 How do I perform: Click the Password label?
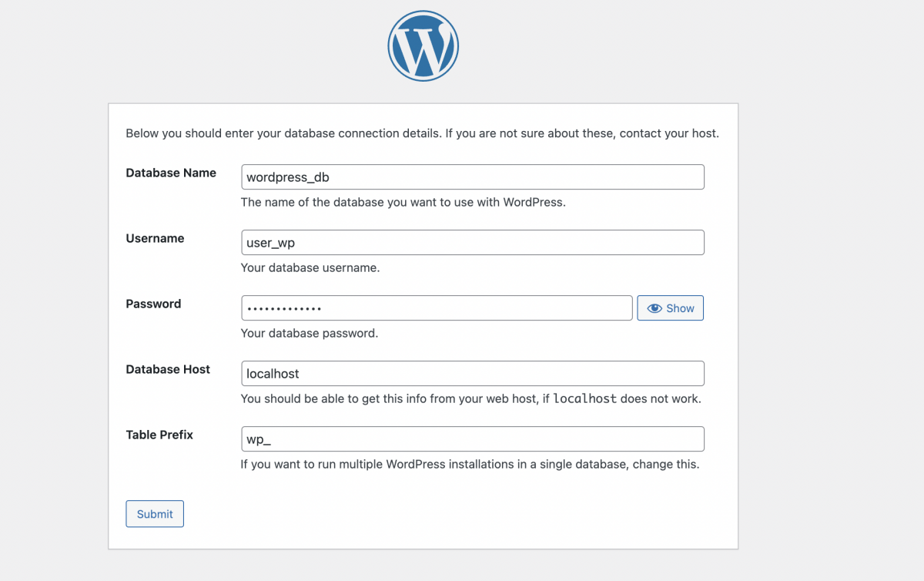click(x=153, y=304)
